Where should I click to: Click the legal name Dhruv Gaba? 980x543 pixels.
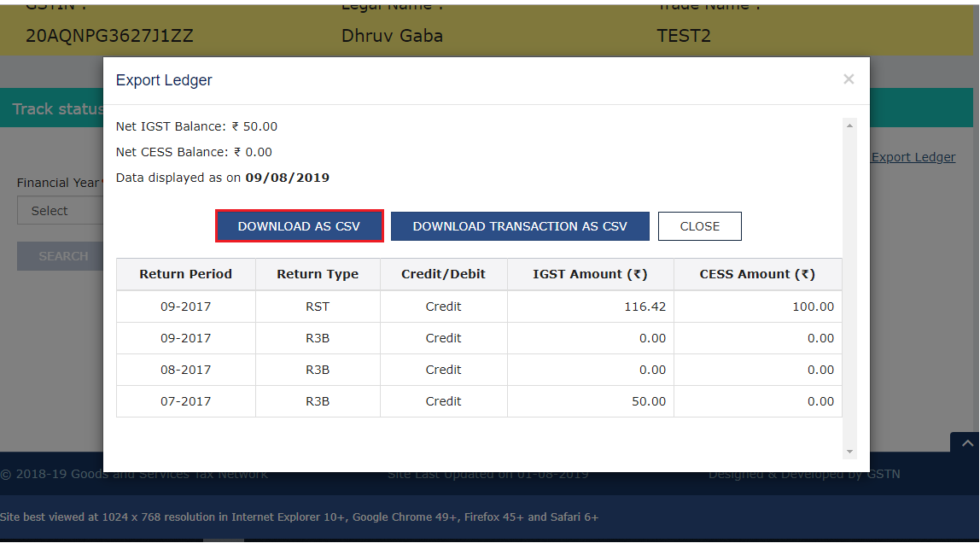(x=392, y=36)
